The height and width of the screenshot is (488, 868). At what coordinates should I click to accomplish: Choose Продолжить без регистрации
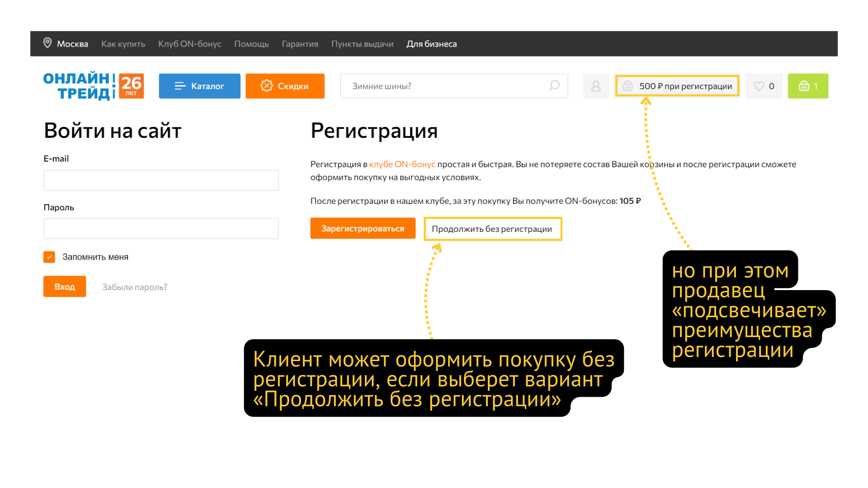coord(492,229)
